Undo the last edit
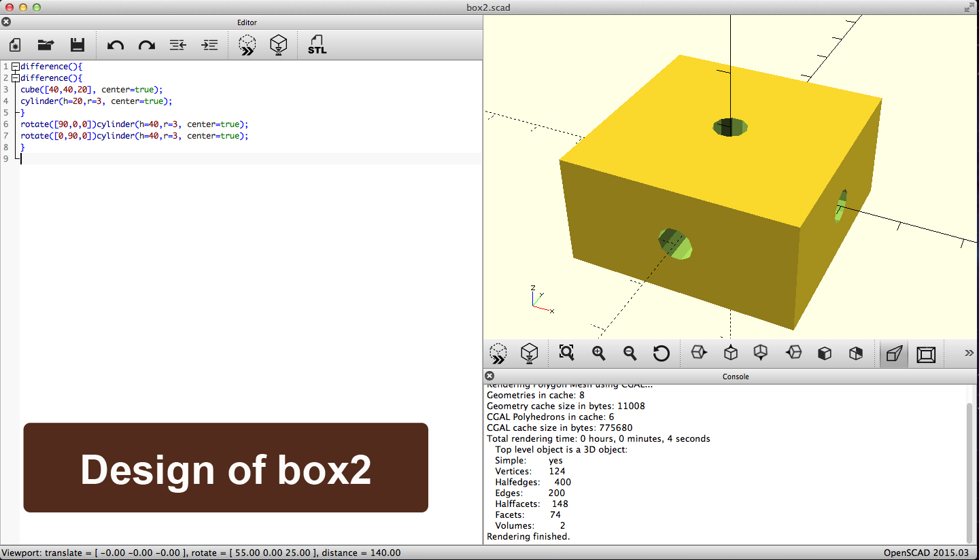The height and width of the screenshot is (560, 979). pos(116,46)
